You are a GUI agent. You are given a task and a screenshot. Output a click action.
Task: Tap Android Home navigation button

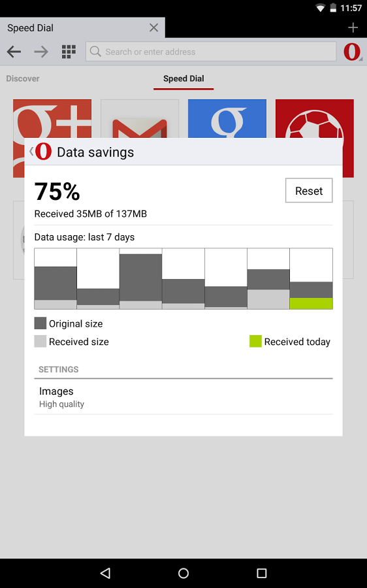point(183,573)
